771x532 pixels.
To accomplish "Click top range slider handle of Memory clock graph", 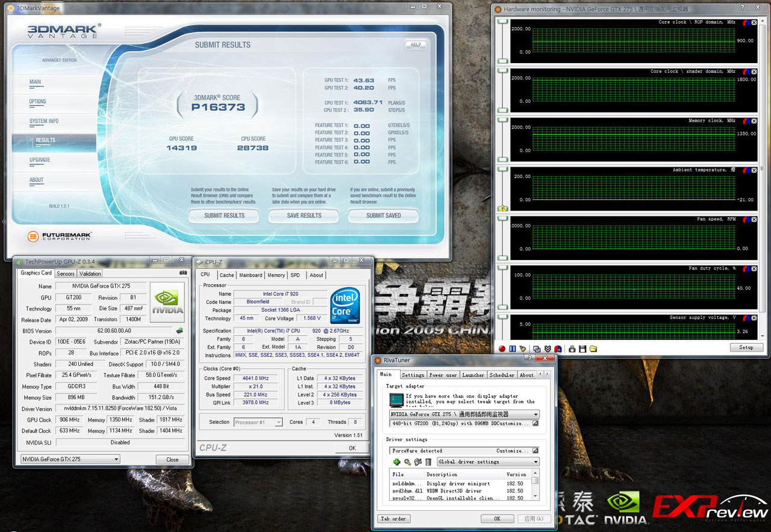I will [502, 120].
